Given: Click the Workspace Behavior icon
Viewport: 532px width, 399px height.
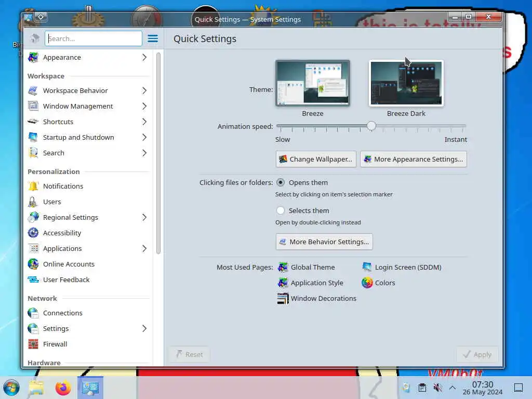Looking at the screenshot, I should tap(33, 90).
